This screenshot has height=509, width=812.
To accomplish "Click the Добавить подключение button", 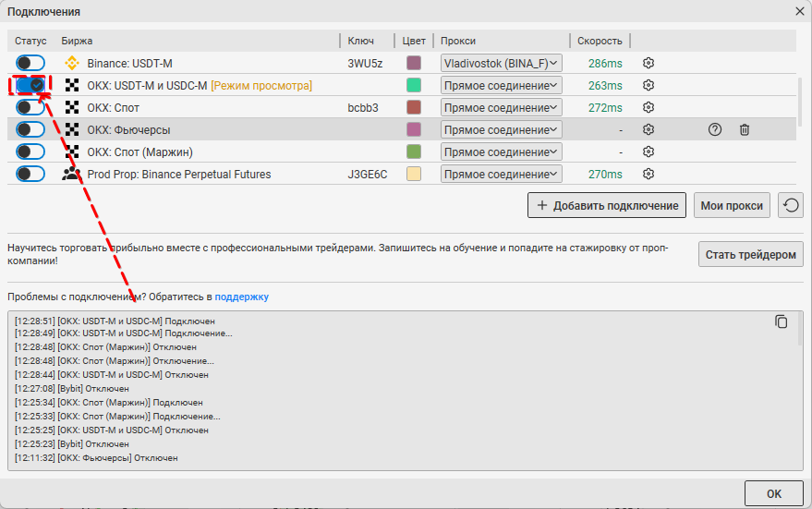I will (607, 205).
